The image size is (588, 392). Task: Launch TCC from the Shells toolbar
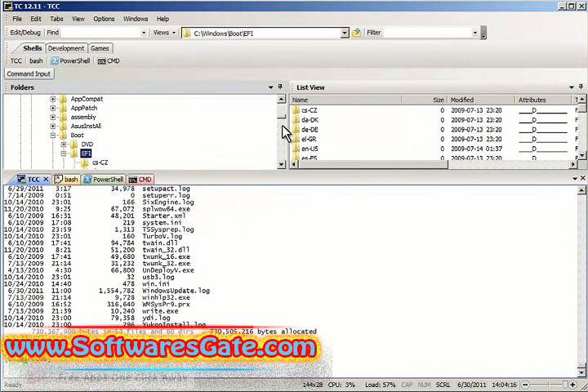[x=16, y=60]
